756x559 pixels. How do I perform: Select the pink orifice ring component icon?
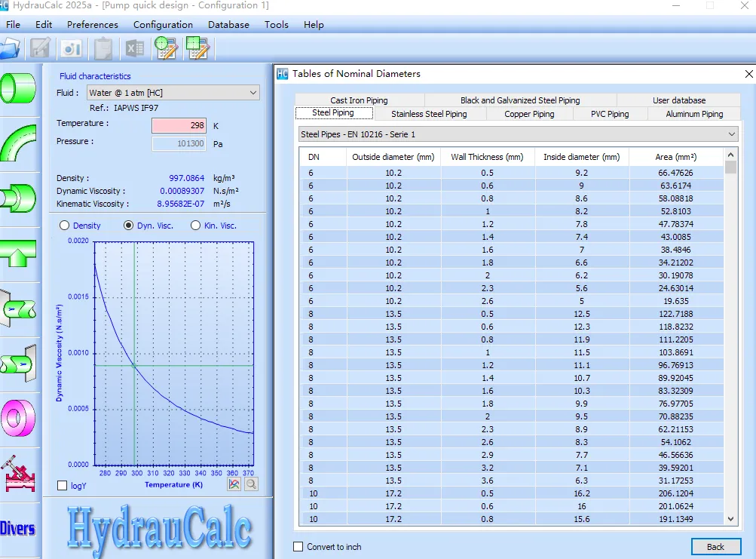click(x=18, y=418)
